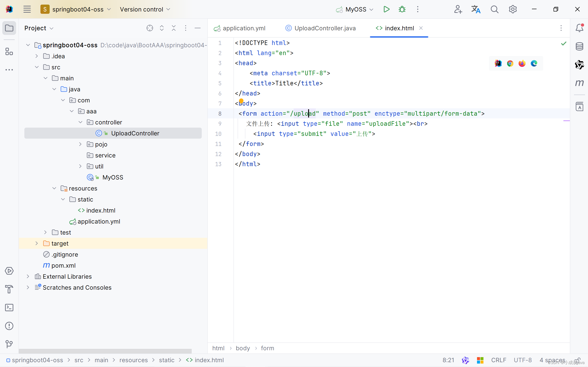Open the Build tool window (hammer icon)
The image size is (588, 367).
pos(9,289)
